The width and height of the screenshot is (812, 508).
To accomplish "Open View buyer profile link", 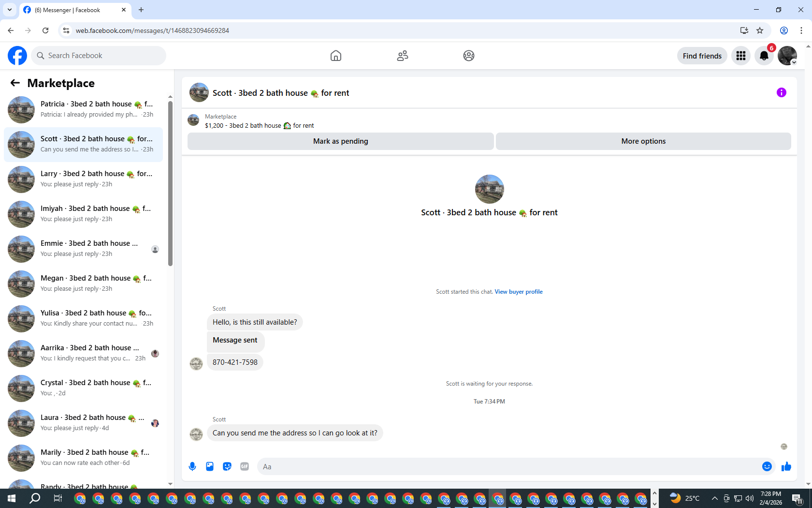I will (x=519, y=292).
